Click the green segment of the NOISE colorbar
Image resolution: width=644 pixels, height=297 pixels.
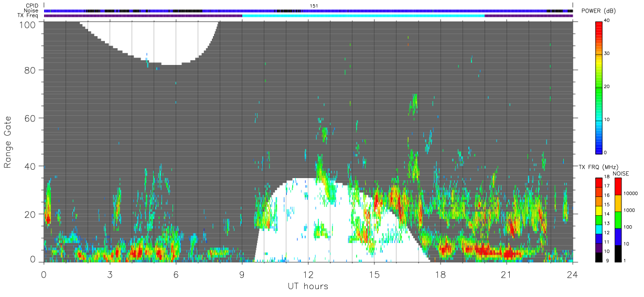point(618,219)
